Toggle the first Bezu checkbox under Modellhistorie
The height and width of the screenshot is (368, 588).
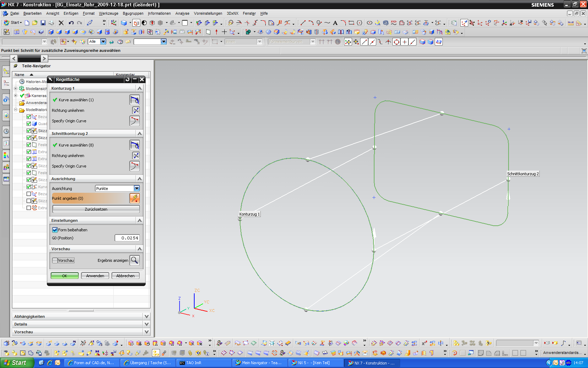[x=29, y=117]
